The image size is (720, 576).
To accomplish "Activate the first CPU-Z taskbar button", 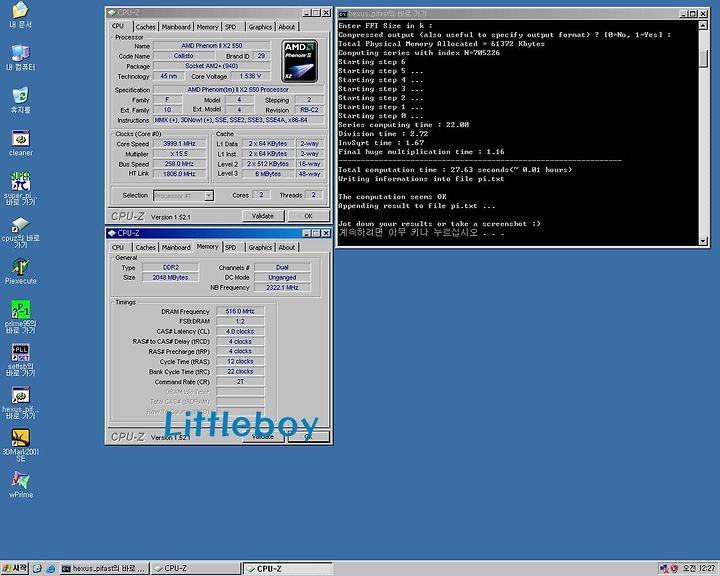I will coord(195,569).
